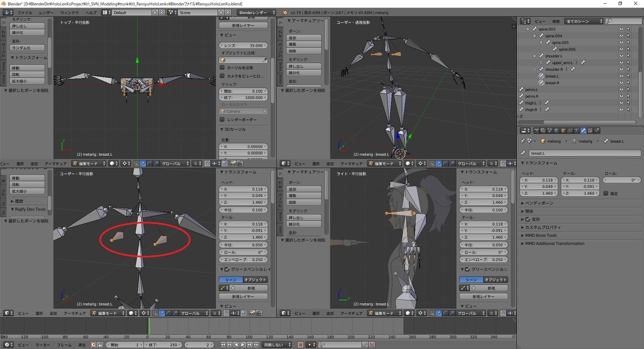Toggle selectable cursor icon for thigh.R row
This screenshot has height=349, width=644.
click(x=628, y=109)
